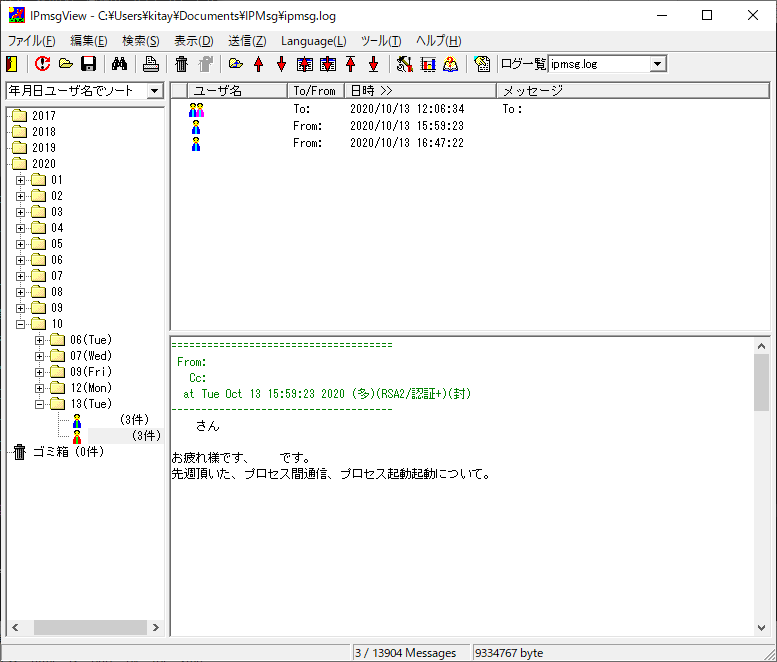The width and height of the screenshot is (777, 662).
Task: Open settings with the hammer and wrench icon
Action: pyautogui.click(x=405, y=64)
